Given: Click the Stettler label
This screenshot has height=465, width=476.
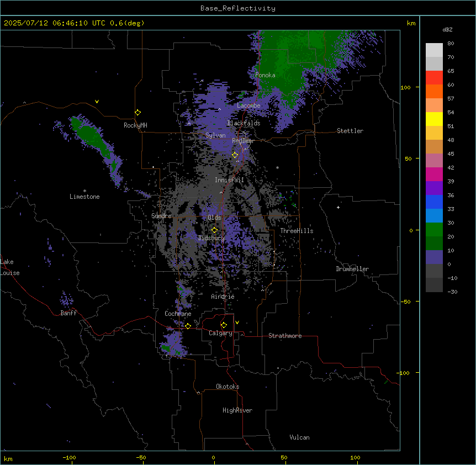Looking at the screenshot, I should pyautogui.click(x=350, y=131).
